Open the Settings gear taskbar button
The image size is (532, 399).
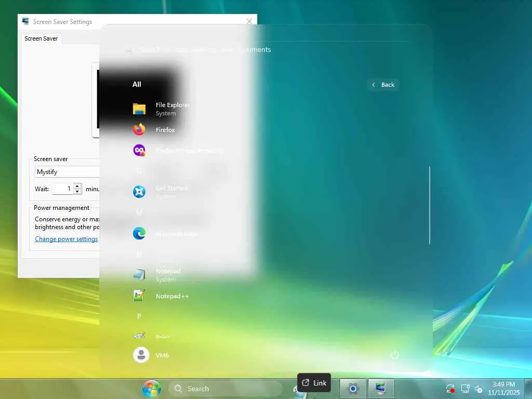point(353,389)
